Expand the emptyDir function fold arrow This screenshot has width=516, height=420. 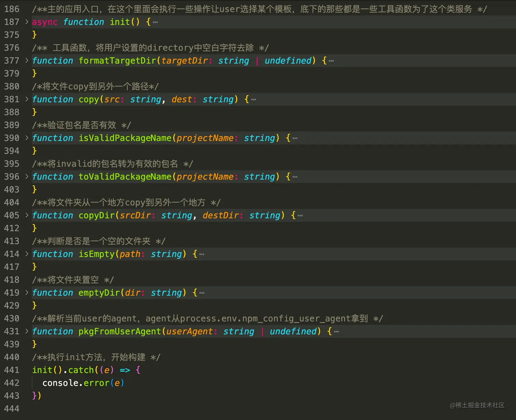coord(27,292)
